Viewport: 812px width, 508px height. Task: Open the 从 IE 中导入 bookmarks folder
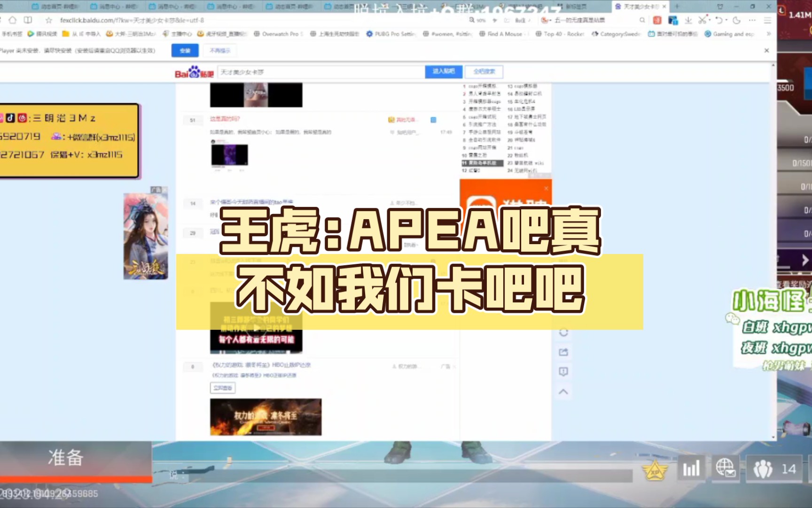[81, 34]
